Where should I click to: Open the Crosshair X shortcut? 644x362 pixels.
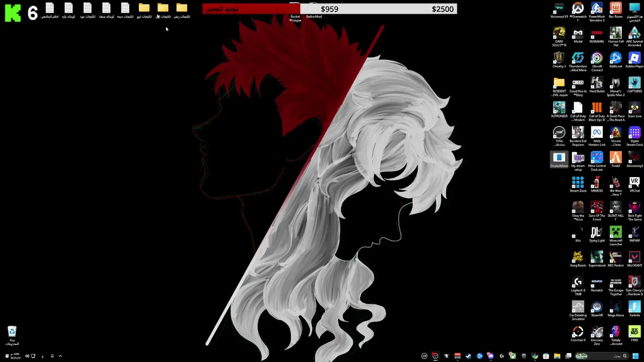coord(578,334)
